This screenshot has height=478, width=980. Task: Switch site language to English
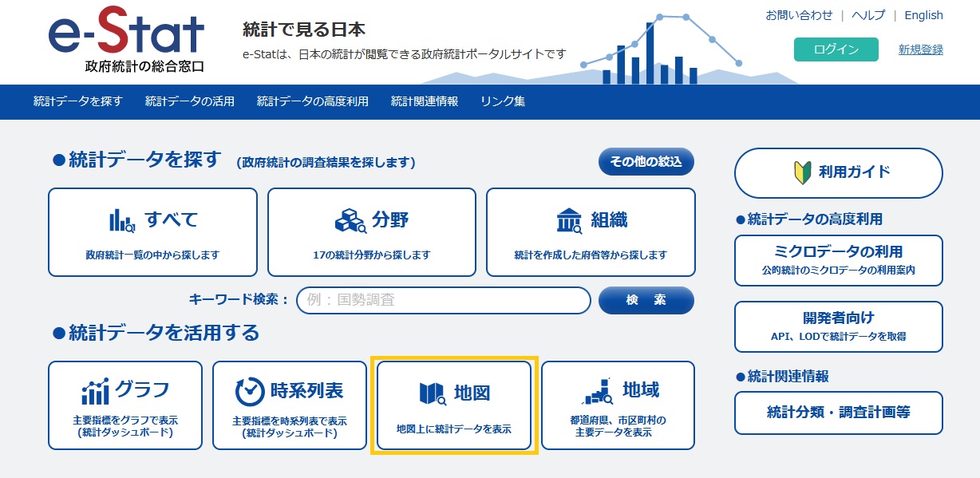[x=923, y=14]
